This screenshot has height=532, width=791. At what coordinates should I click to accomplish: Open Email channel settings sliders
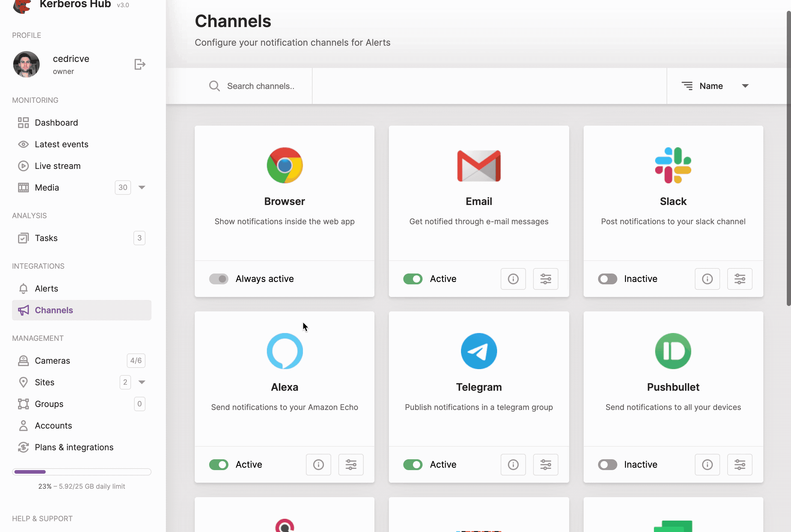[x=545, y=279]
